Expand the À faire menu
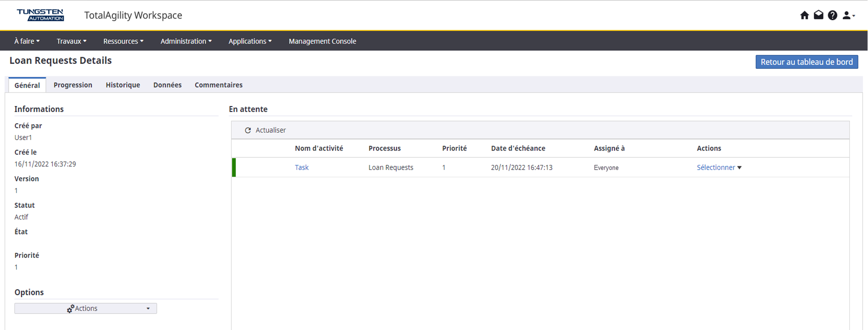Image resolution: width=868 pixels, height=330 pixels. (27, 41)
